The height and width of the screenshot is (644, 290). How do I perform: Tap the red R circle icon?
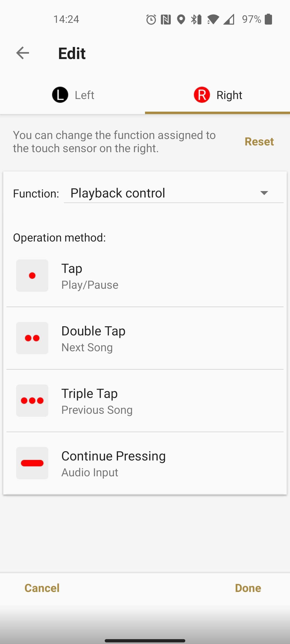tap(202, 95)
